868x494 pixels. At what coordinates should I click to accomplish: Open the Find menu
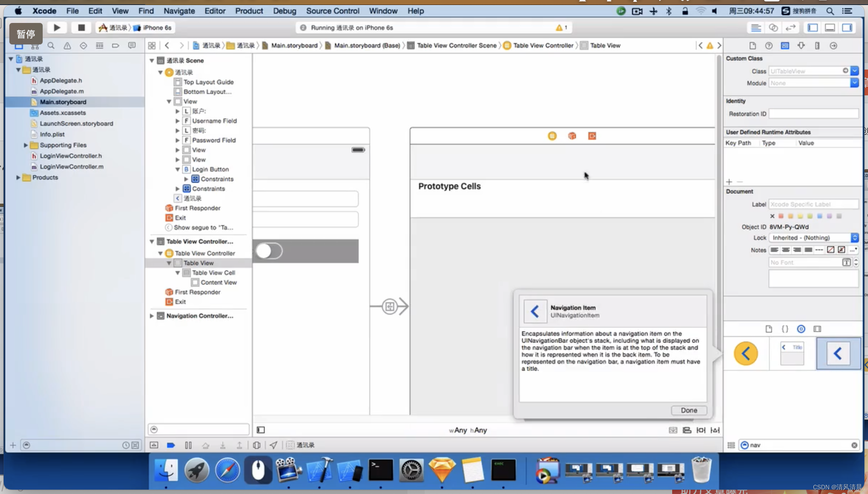(x=146, y=11)
